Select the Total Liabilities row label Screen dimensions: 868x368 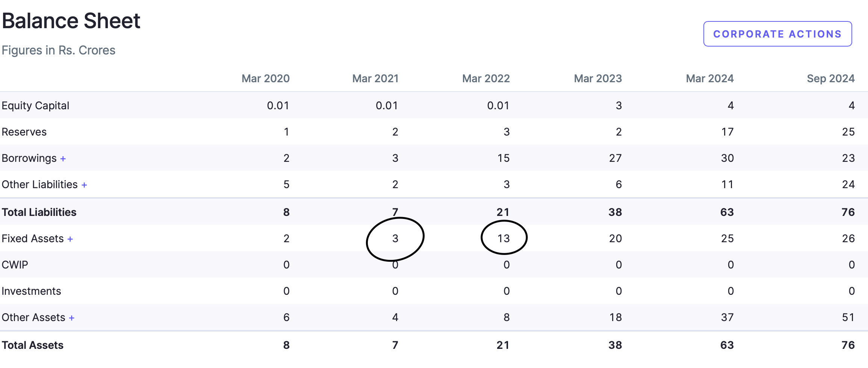(39, 212)
